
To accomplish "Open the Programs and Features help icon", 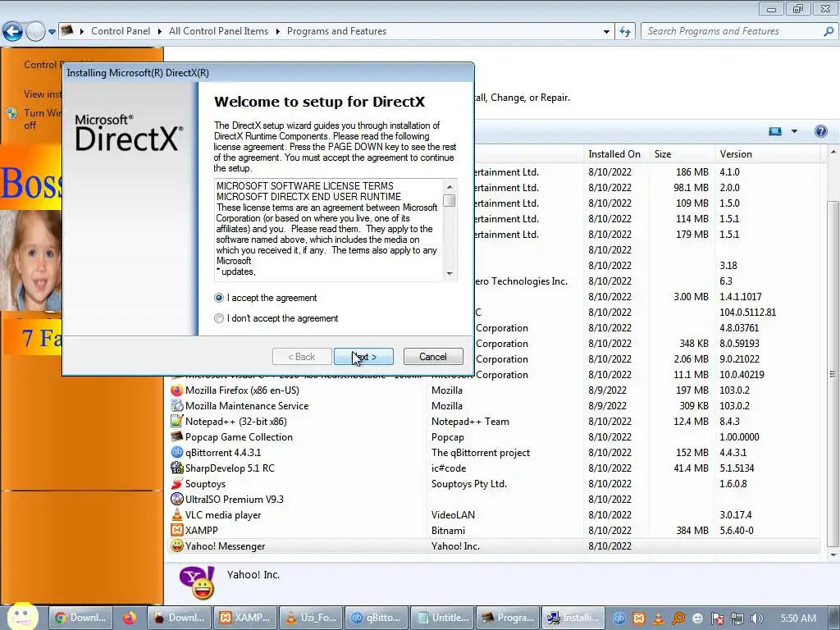I will tap(820, 131).
